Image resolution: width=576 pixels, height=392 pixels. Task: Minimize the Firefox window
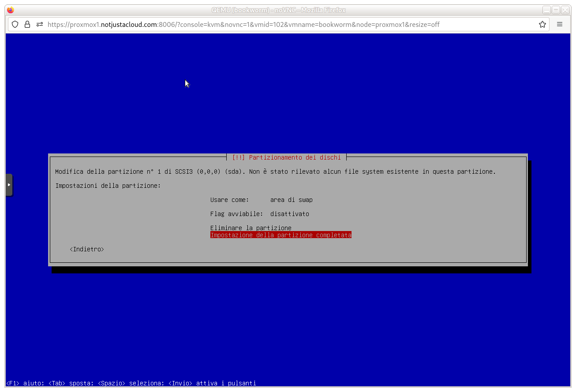pos(546,10)
